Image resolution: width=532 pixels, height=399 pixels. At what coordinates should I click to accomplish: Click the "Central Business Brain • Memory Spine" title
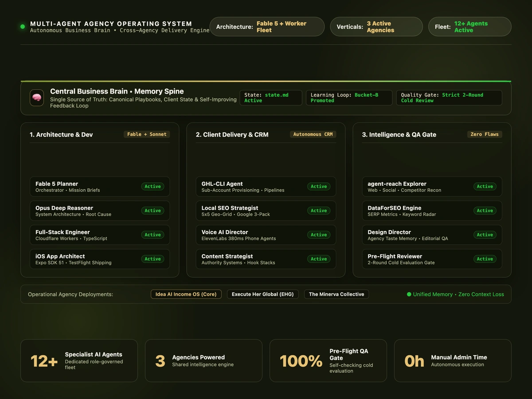tap(117, 91)
